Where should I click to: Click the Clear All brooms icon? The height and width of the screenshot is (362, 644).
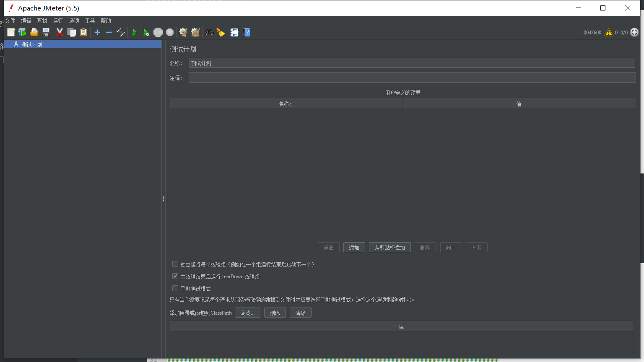tap(195, 32)
